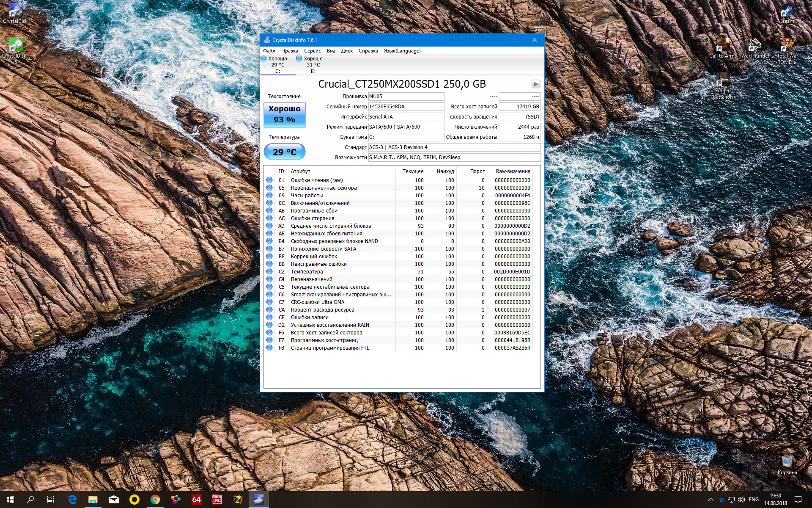Viewport: 812px width, 508px height.
Task: Click the 29 °C temperature button
Action: point(285,152)
